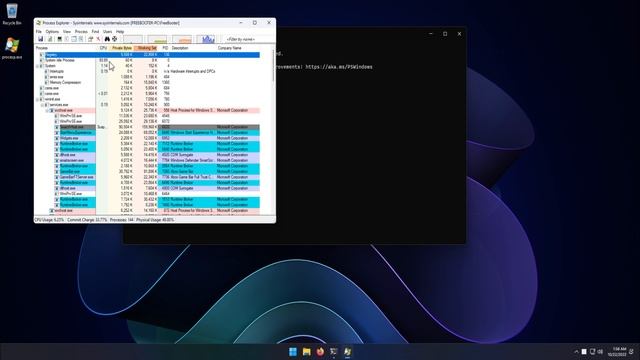Open the green commit history mini graph
The height and width of the screenshot is (360, 640).
click(157, 39)
